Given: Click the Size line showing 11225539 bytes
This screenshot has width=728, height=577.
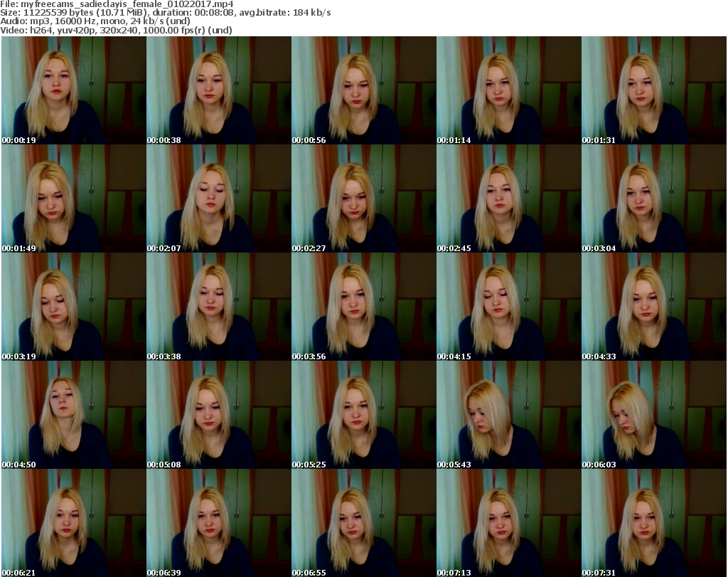Looking at the screenshot, I should pos(166,13).
